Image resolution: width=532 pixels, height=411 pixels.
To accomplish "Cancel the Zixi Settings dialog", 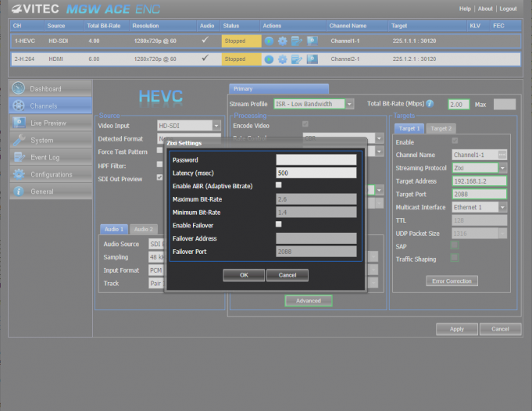I will (x=287, y=275).
